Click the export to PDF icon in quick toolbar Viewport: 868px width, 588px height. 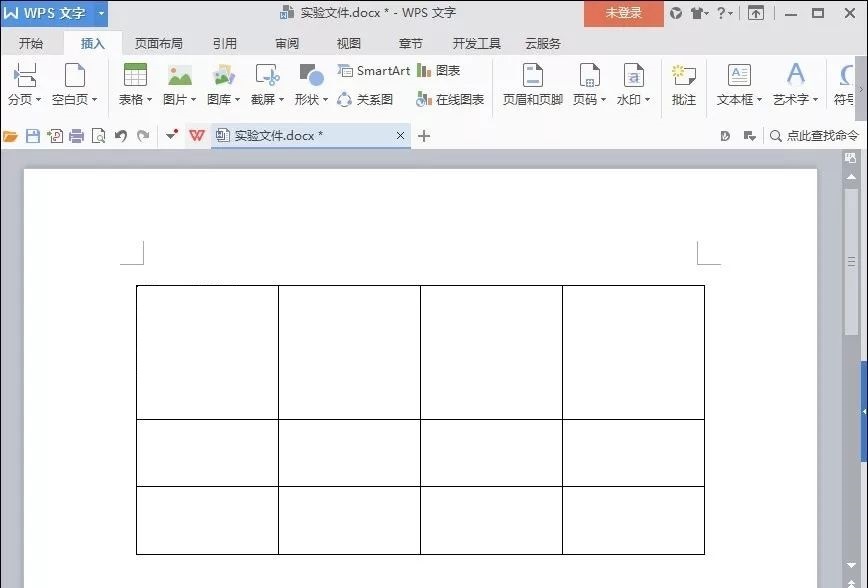tap(55, 136)
